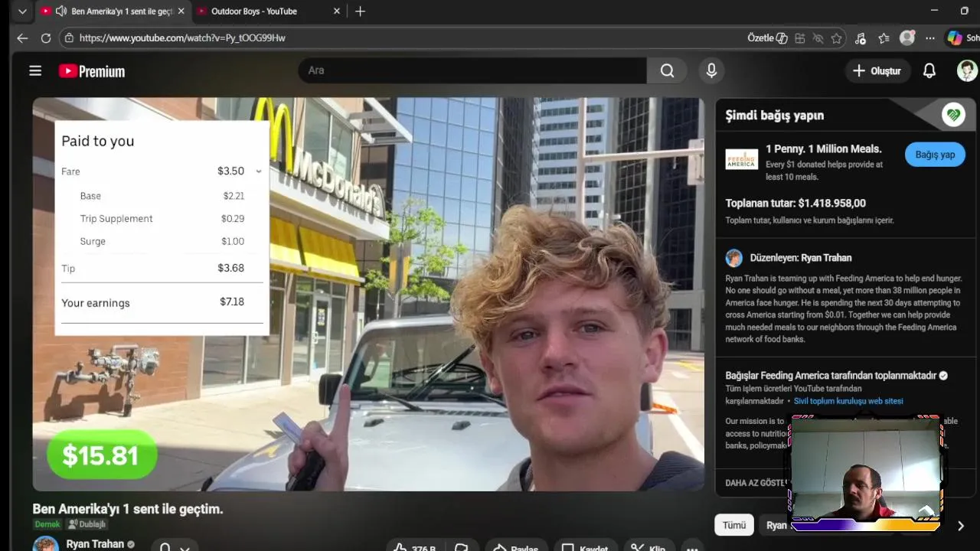This screenshot has width=980, height=551.
Task: Click the tracking prevention crossed-eye icon
Action: point(818,37)
